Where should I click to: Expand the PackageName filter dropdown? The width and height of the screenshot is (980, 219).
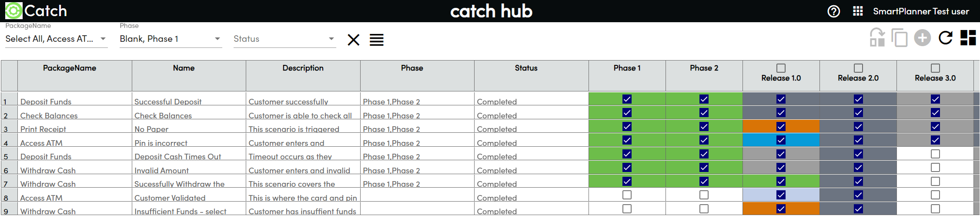(x=103, y=39)
